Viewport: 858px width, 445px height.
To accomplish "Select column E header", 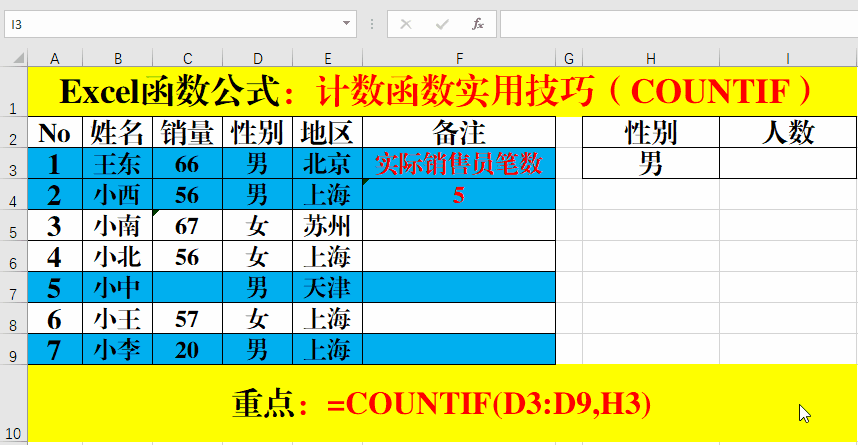I will (328, 59).
